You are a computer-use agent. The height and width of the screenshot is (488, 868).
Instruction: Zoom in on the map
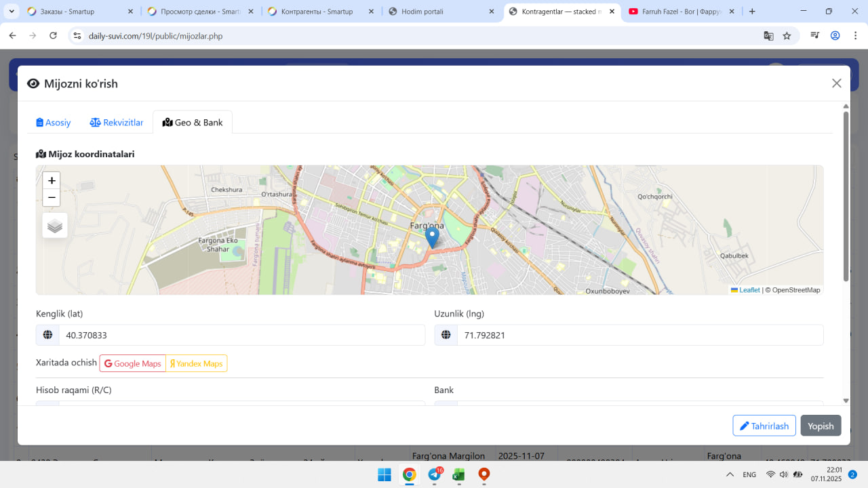(x=52, y=181)
